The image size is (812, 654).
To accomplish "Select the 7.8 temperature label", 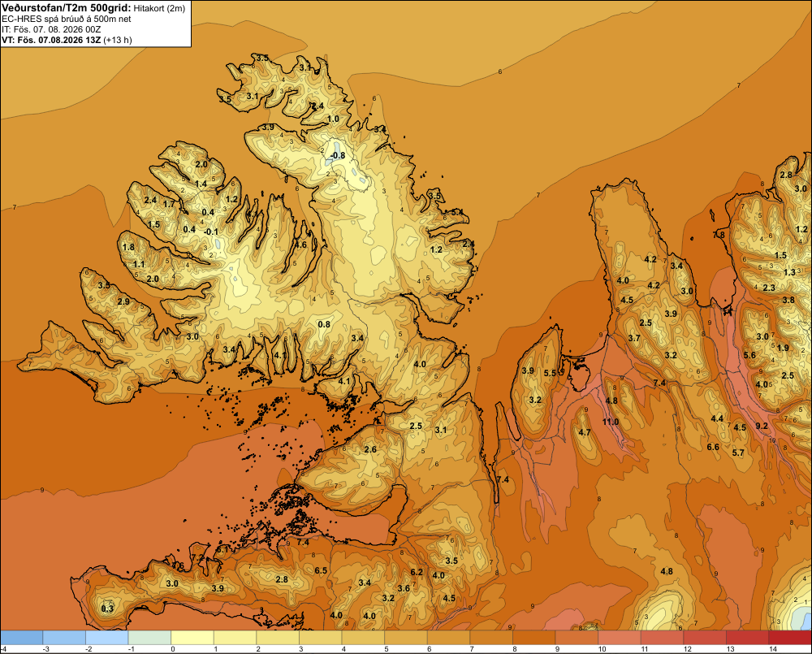I will 719,235.
